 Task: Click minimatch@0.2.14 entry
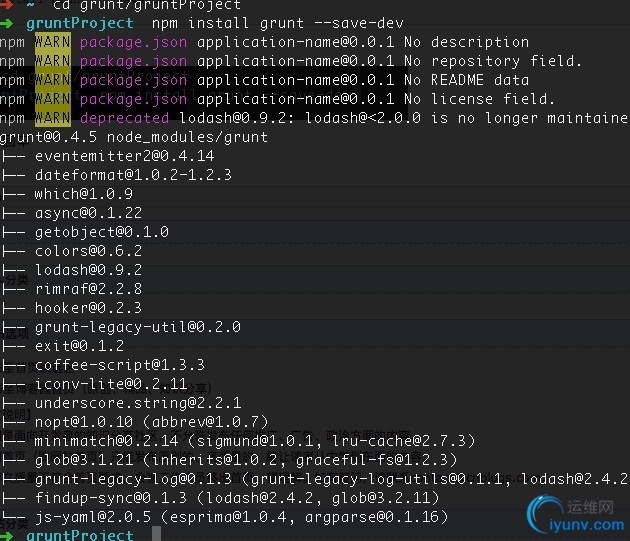tap(106, 441)
